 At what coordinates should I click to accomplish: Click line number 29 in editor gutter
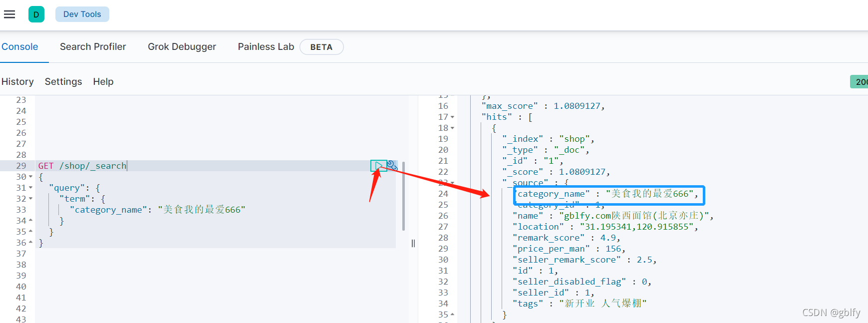[21, 166]
